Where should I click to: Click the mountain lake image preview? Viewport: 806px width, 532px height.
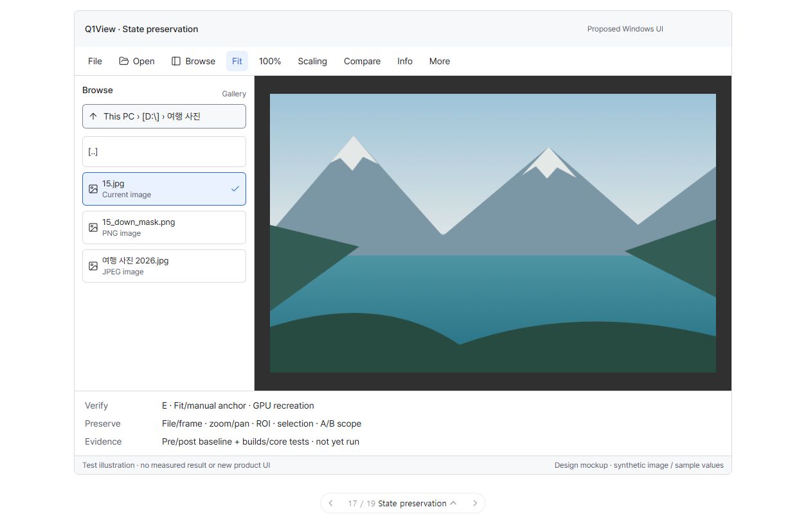[x=493, y=233]
